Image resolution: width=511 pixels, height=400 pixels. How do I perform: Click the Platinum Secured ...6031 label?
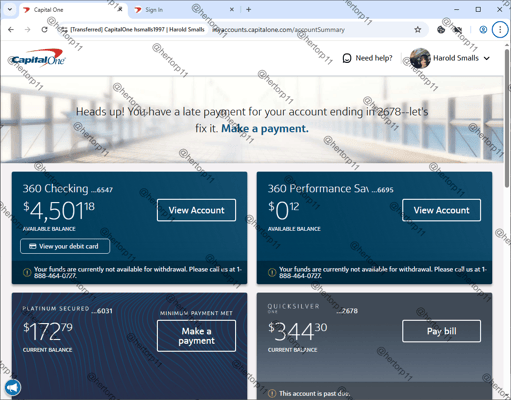67,310
